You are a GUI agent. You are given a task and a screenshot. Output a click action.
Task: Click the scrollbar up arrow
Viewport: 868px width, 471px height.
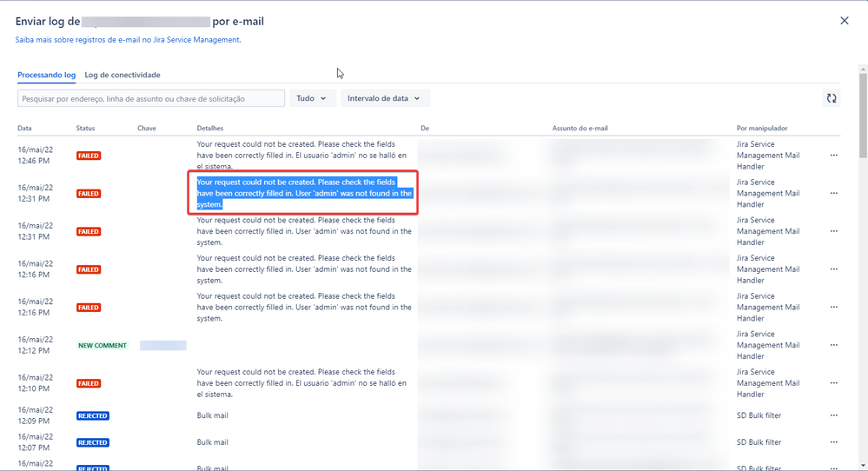click(863, 69)
